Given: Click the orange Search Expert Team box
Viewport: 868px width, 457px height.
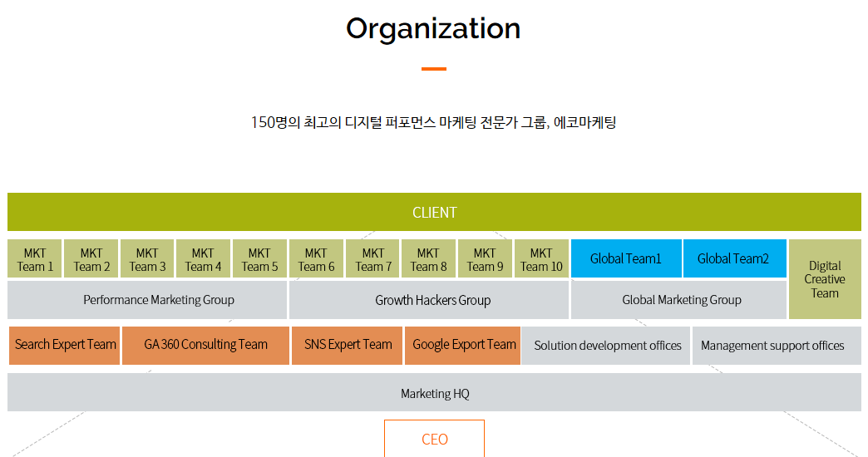Looking at the screenshot, I should coord(64,345).
